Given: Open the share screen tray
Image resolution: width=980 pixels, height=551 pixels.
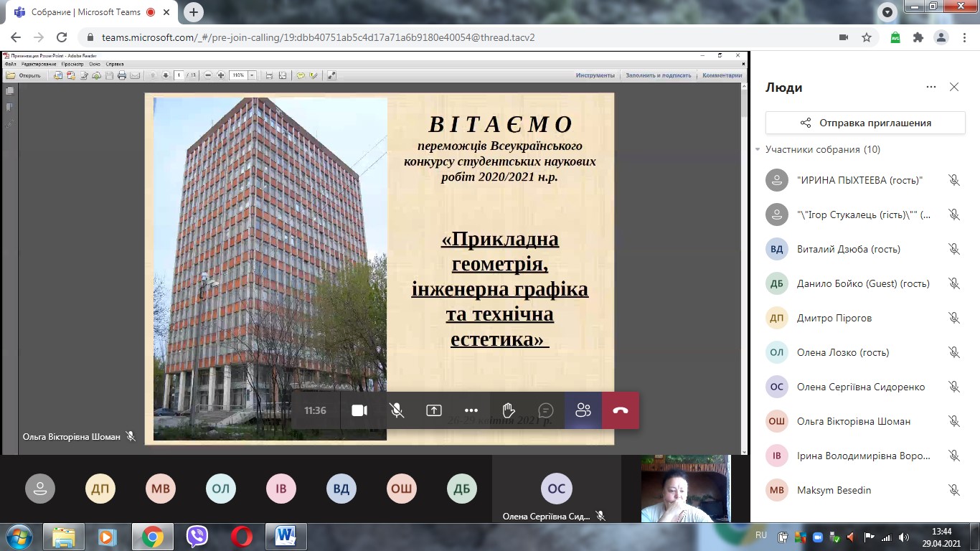Looking at the screenshot, I should coord(433,410).
